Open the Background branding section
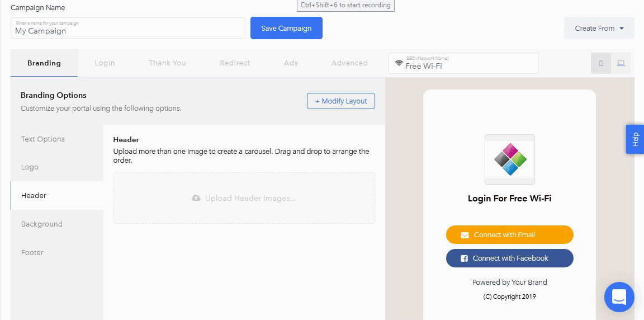The width and height of the screenshot is (644, 320). [57, 224]
